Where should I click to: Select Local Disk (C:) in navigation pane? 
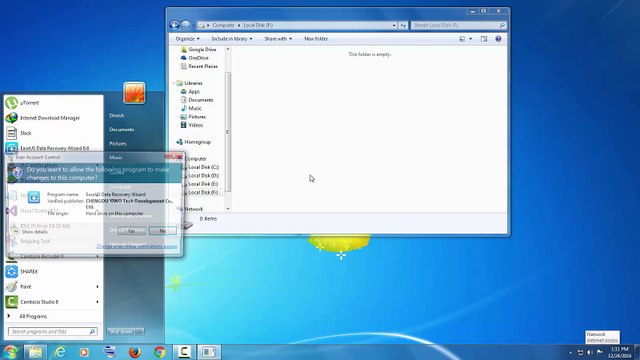pyautogui.click(x=203, y=167)
